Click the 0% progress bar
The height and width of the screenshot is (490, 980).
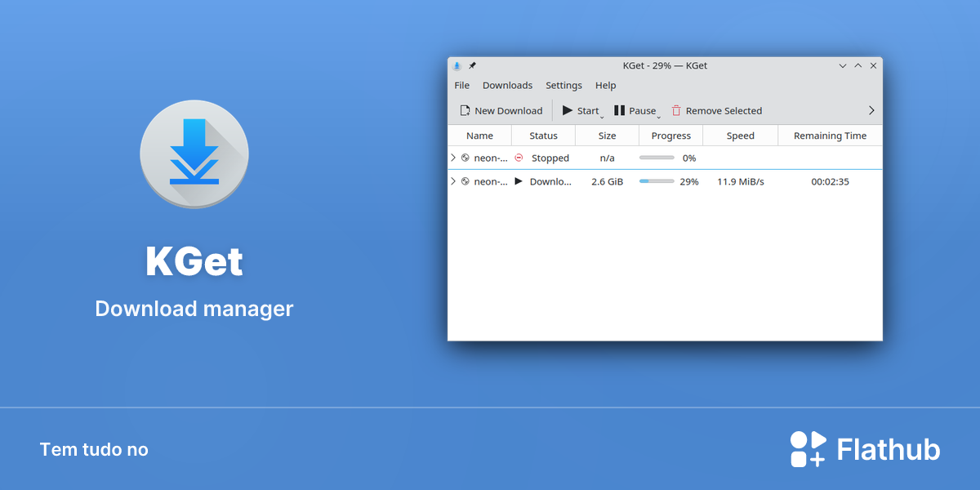pos(657,158)
